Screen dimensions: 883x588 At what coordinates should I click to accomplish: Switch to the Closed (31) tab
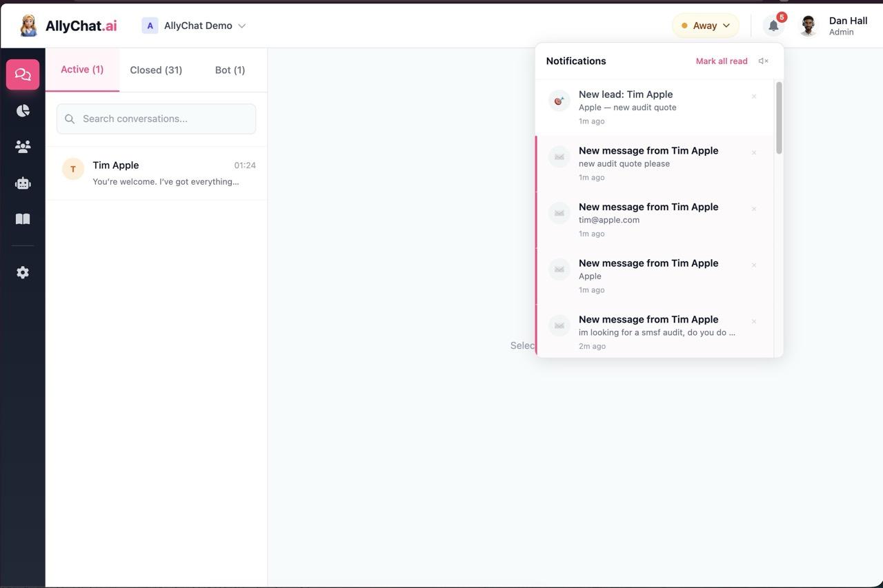coord(156,70)
